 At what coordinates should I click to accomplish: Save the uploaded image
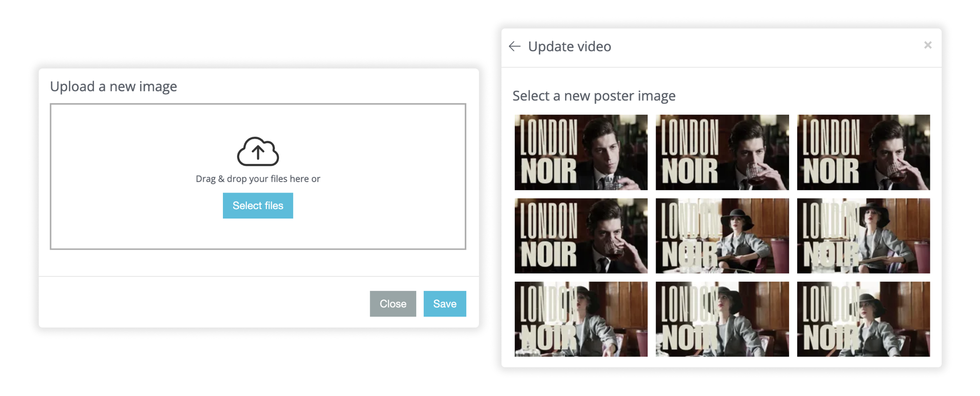pos(445,304)
